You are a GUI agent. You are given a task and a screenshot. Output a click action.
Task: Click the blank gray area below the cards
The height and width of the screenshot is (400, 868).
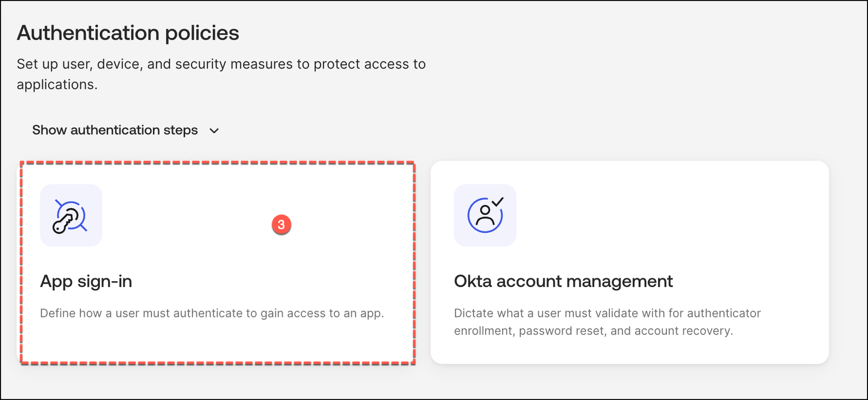(x=434, y=383)
